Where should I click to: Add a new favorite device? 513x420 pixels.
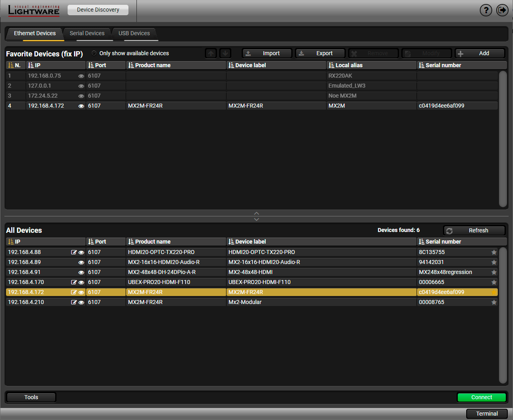click(480, 53)
